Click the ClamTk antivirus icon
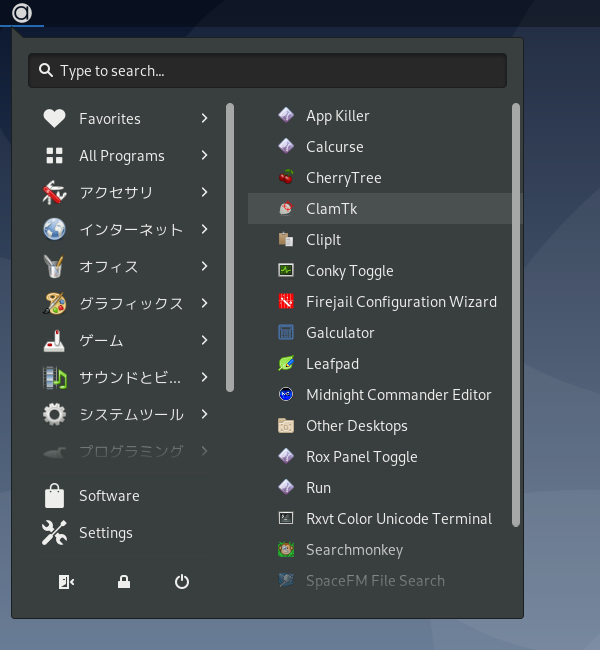 [286, 209]
